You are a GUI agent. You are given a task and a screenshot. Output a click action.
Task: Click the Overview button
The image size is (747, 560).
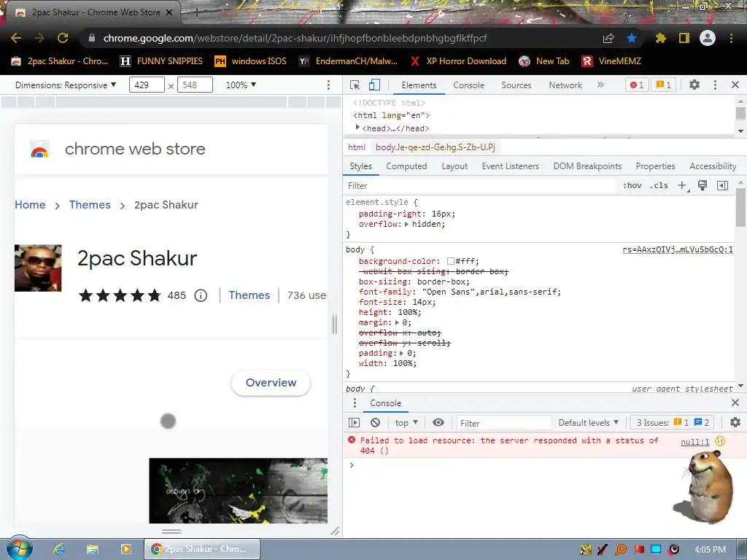tap(271, 383)
